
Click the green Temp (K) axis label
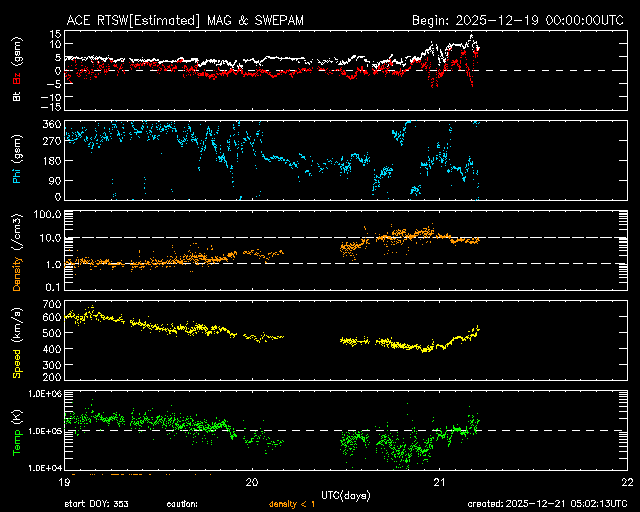pos(16,430)
